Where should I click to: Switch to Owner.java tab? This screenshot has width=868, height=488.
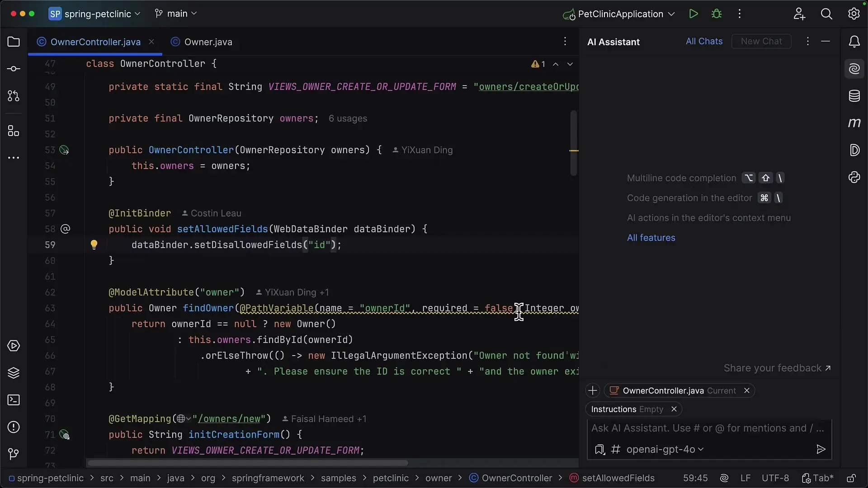202,42
